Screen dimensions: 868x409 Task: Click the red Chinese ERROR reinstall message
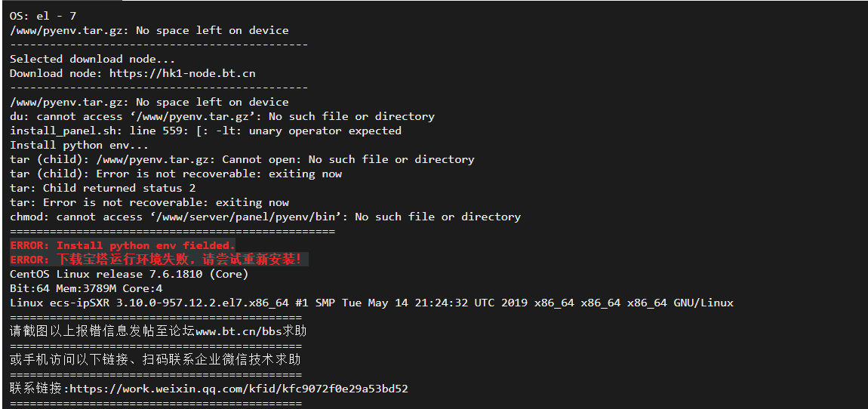tap(156, 259)
